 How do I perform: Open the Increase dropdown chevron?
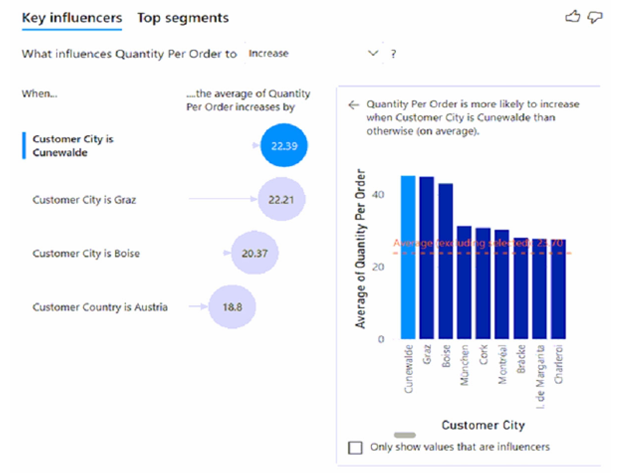click(374, 53)
